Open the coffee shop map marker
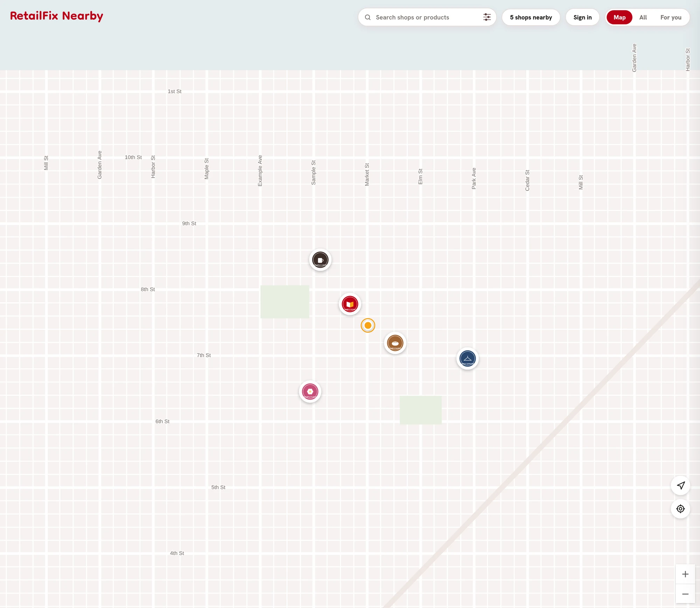Screen dimensions: 700x608 click(320, 260)
